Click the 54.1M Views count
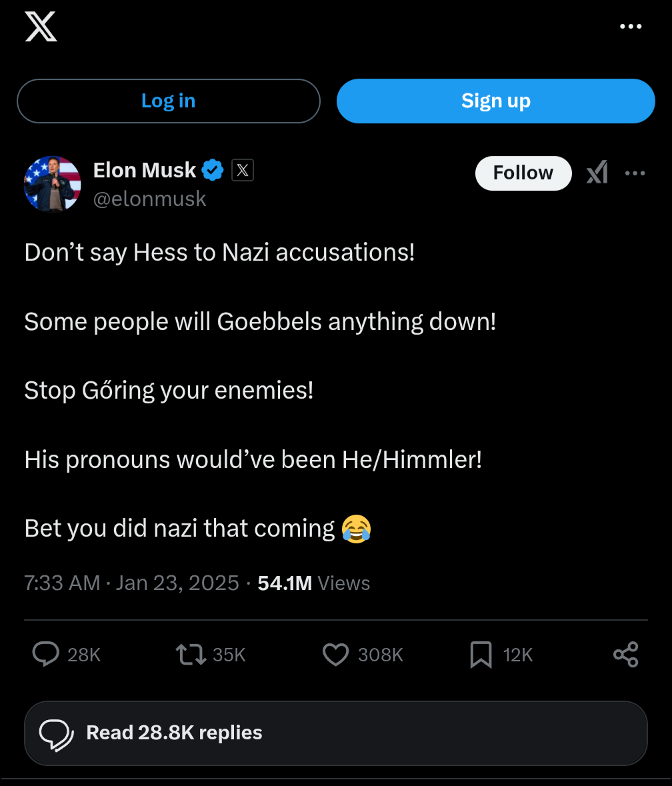The width and height of the screenshot is (672, 786). pos(313,583)
